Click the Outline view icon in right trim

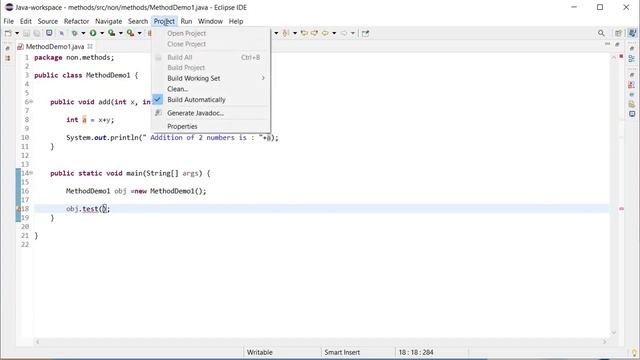[632, 58]
